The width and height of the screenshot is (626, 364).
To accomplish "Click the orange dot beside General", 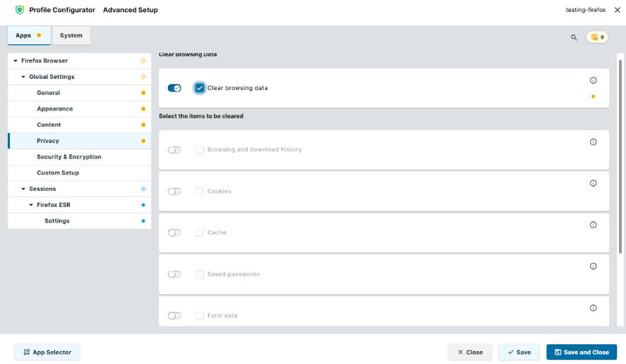I will pos(143,93).
